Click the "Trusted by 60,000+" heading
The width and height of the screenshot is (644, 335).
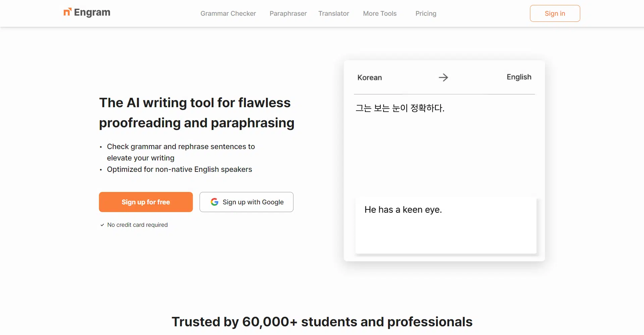pos(322,322)
